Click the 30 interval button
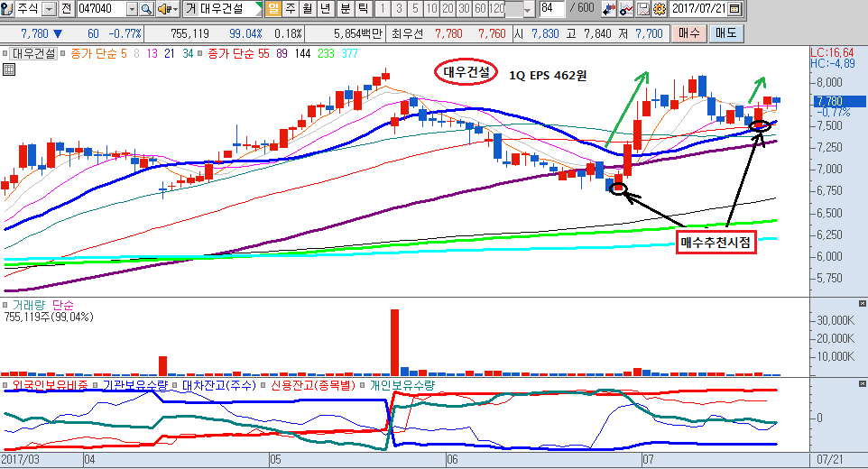 pos(465,9)
